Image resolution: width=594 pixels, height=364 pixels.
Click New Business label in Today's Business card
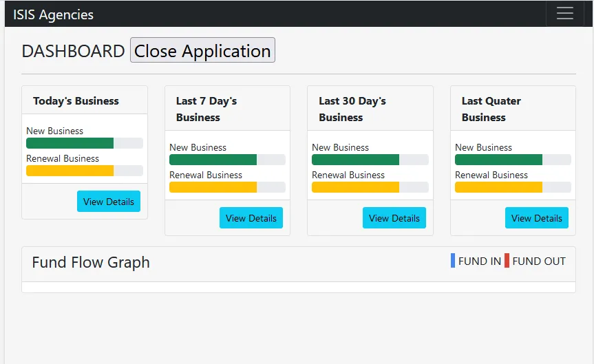pyautogui.click(x=54, y=131)
